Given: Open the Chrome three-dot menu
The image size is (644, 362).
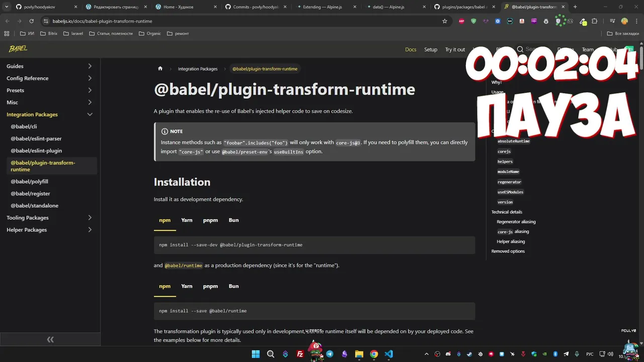Looking at the screenshot, I should pos(636,21).
